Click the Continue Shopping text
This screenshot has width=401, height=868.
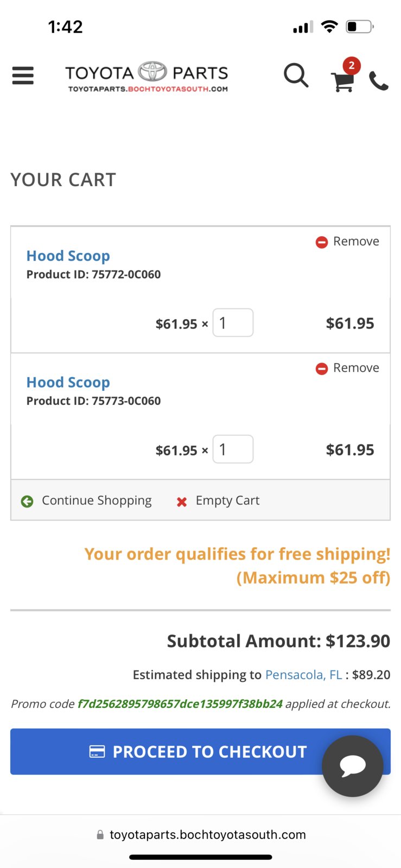click(97, 500)
